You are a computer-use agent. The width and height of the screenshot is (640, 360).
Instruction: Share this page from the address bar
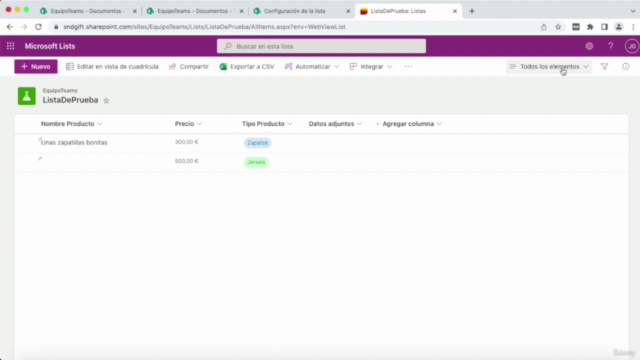tap(544, 27)
